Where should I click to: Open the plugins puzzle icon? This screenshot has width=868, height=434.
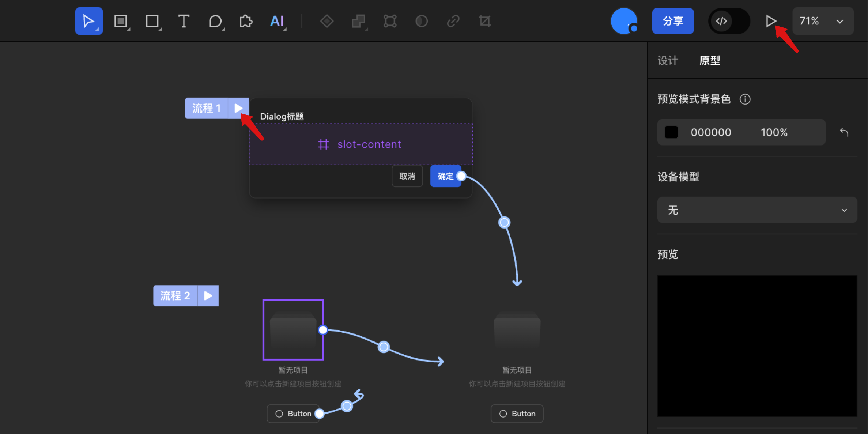pos(246,21)
